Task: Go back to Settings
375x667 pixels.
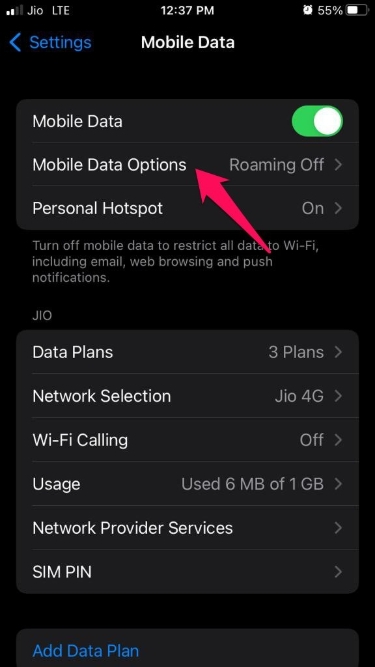Action: pyautogui.click(x=50, y=43)
